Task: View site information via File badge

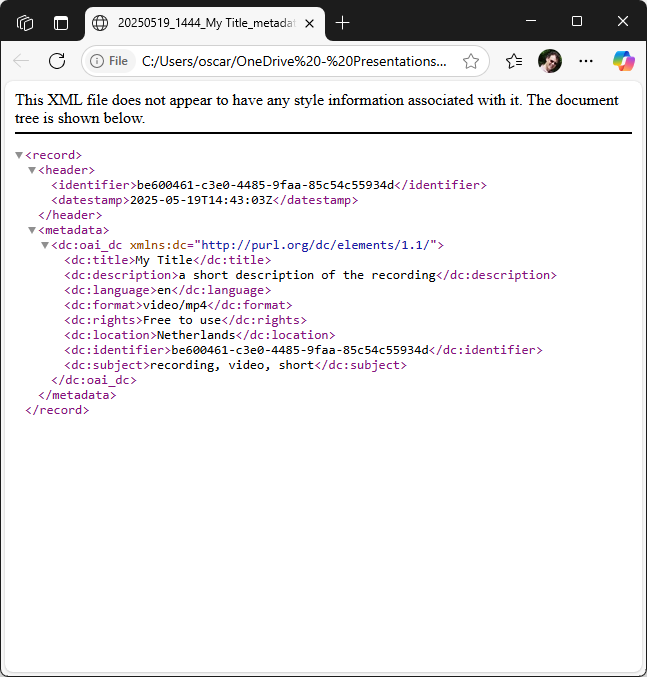Action: click(110, 61)
